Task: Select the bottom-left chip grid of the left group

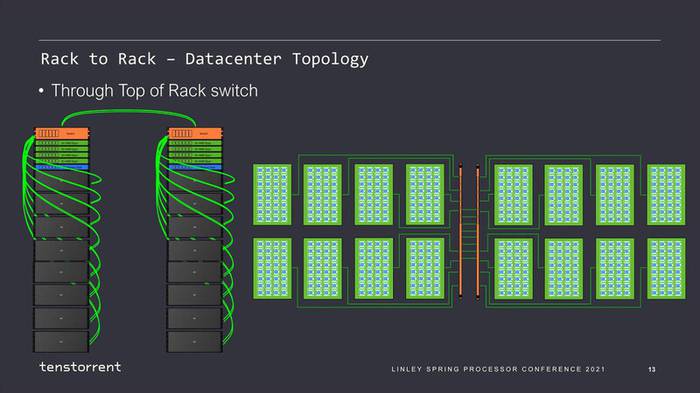Action: tap(272, 268)
